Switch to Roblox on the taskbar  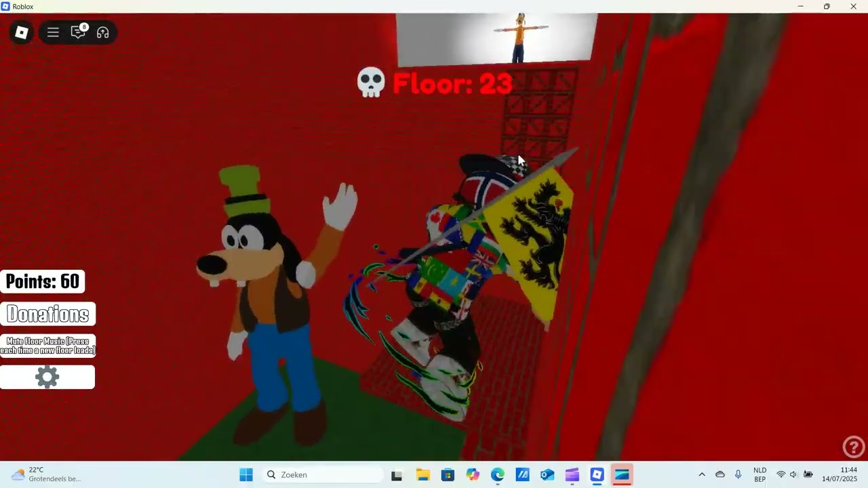point(597,475)
